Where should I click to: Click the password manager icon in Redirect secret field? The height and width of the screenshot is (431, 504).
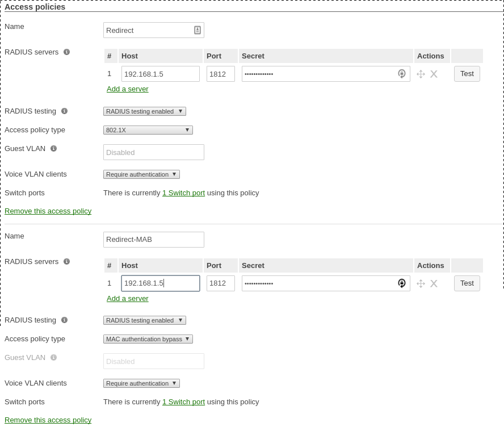click(402, 74)
